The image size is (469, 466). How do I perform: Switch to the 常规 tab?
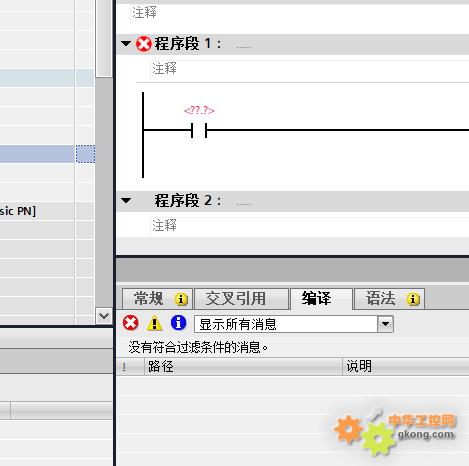158,299
